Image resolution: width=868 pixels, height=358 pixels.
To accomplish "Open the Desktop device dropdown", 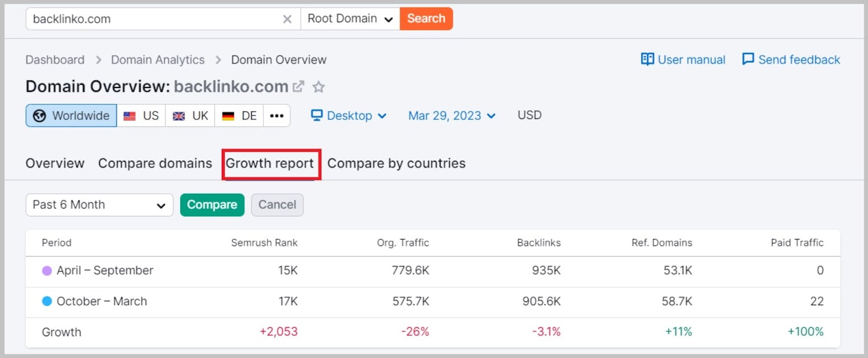I will [x=349, y=116].
